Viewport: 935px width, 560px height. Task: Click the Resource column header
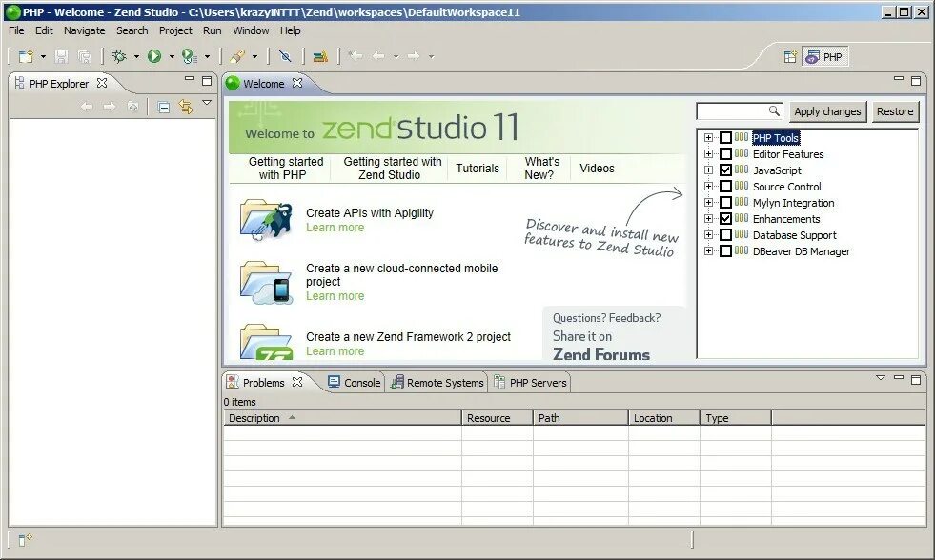pyautogui.click(x=498, y=417)
